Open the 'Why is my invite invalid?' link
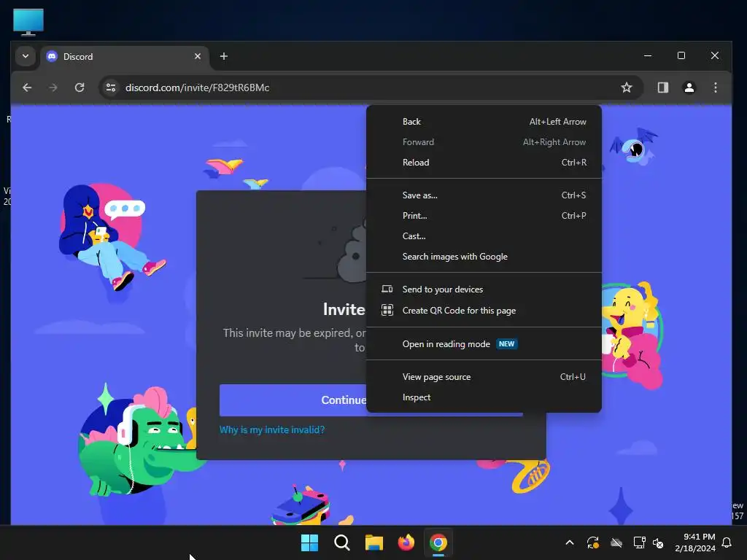This screenshot has width=747, height=560. click(x=272, y=429)
